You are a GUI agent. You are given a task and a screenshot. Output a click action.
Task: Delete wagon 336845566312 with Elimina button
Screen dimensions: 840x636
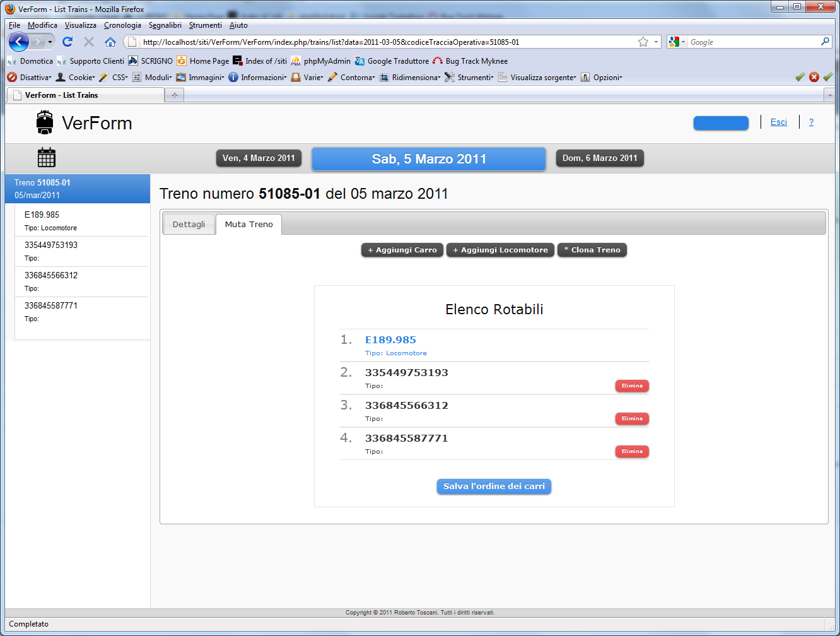632,419
